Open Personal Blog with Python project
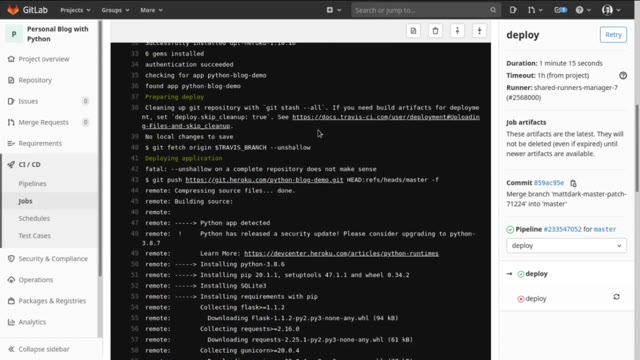Image resolution: width=640 pixels, height=360 pixels. click(x=58, y=34)
